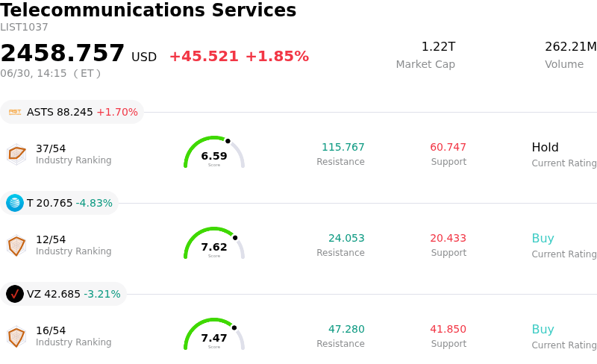Open the VZ 42.685 ticker pill
The height and width of the screenshot is (364, 597).
pos(63,294)
